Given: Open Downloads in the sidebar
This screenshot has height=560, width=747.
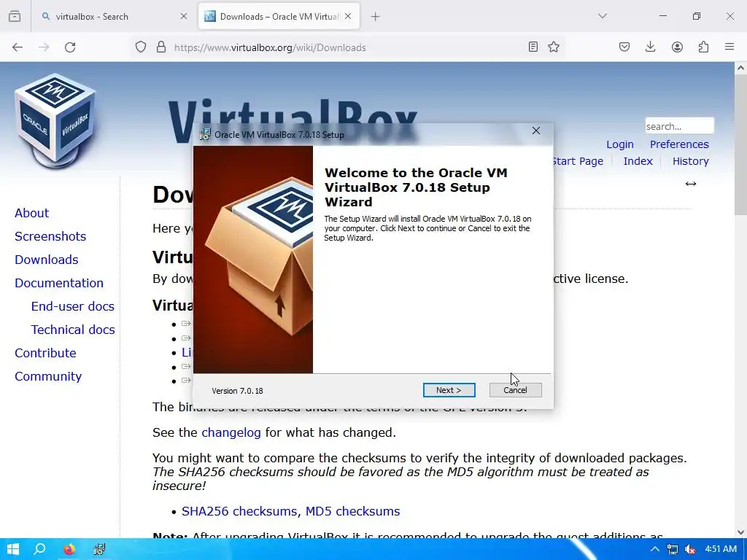Looking at the screenshot, I should (x=46, y=260).
